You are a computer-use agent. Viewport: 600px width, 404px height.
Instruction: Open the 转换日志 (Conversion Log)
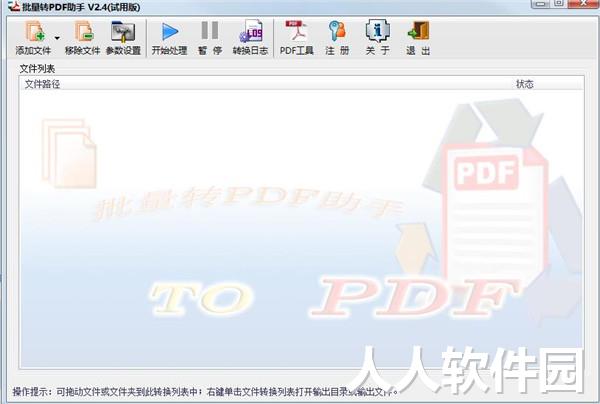pyautogui.click(x=250, y=37)
